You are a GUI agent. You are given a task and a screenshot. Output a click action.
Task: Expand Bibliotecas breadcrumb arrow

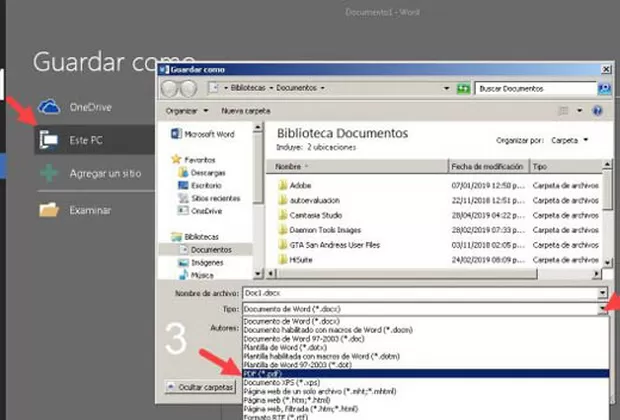(271, 88)
